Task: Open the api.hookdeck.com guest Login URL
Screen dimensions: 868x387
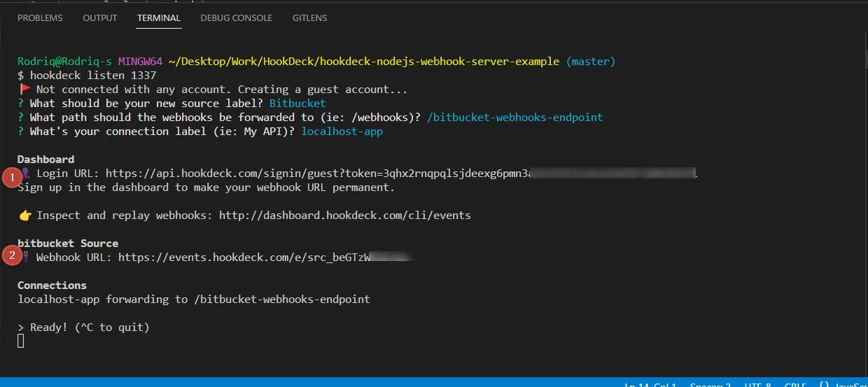Action: tap(401, 174)
